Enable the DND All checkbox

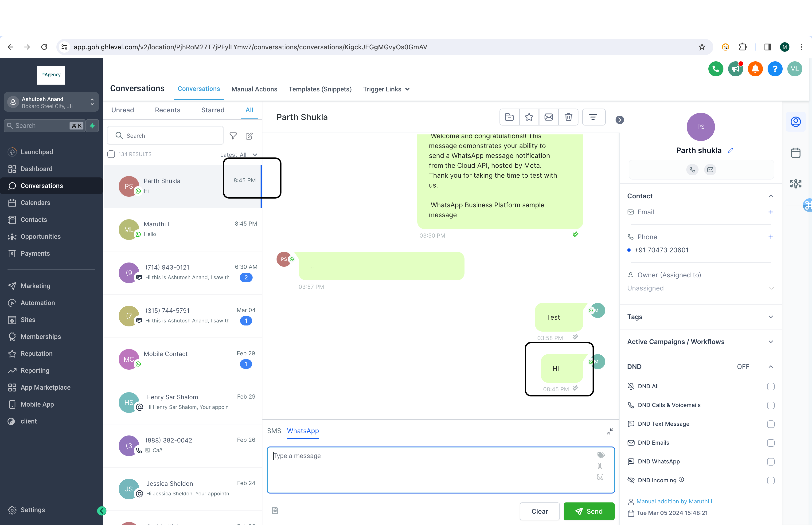pos(770,387)
